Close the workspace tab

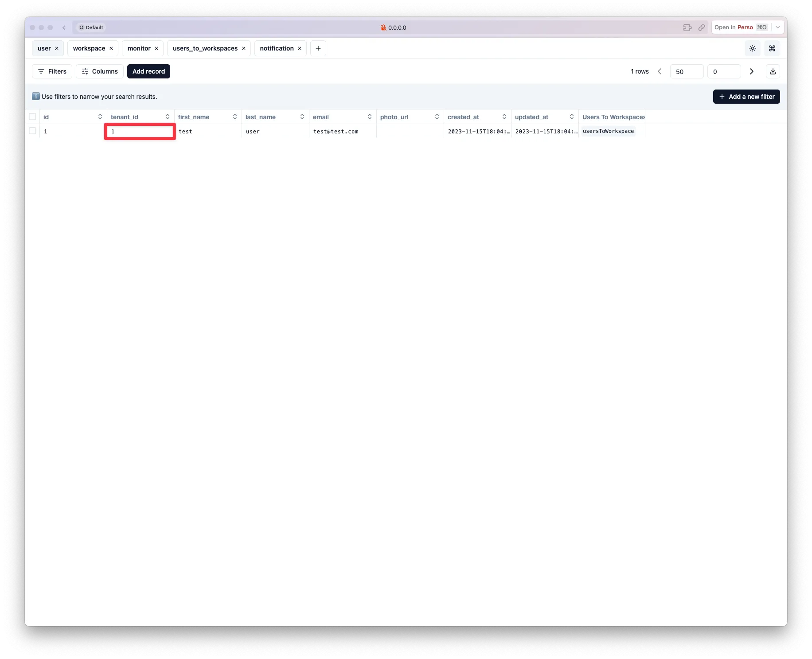pos(111,48)
